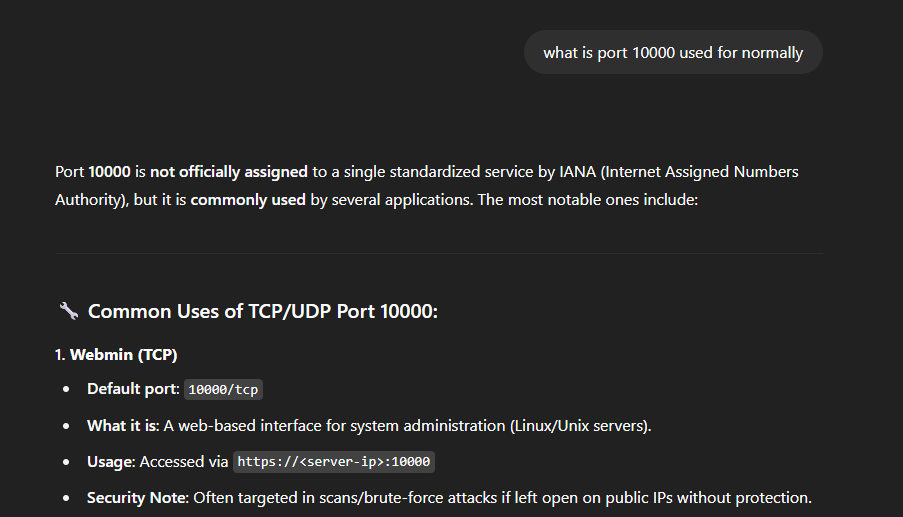Click the bullet point before Default port

[x=66, y=390]
